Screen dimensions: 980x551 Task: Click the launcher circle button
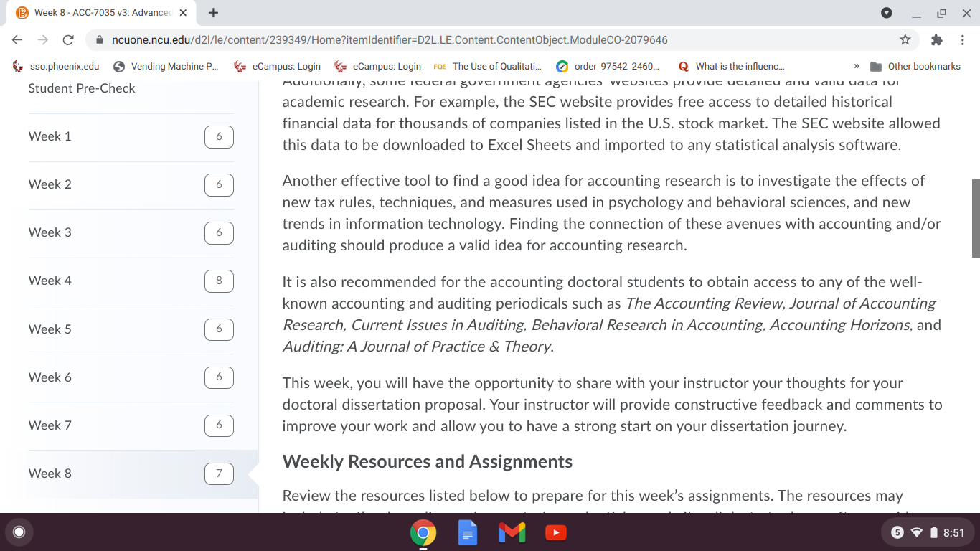tap(19, 532)
